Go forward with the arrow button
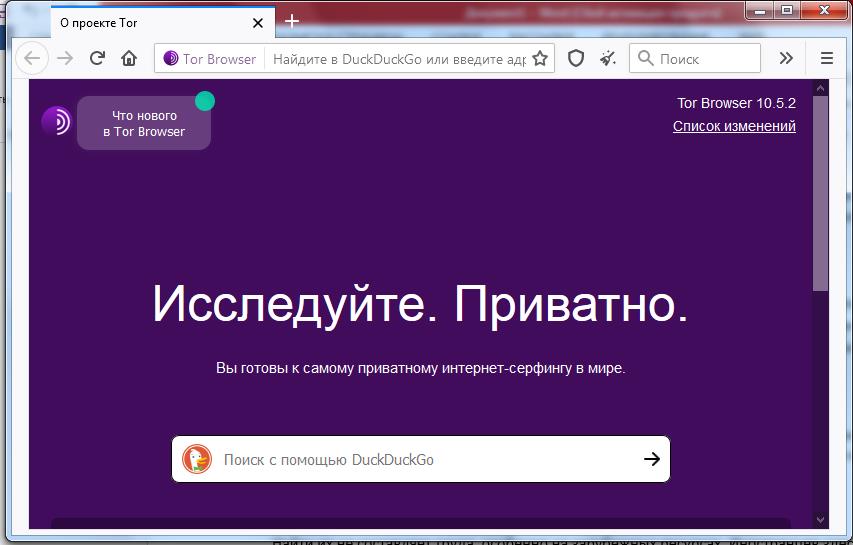 (x=65, y=58)
